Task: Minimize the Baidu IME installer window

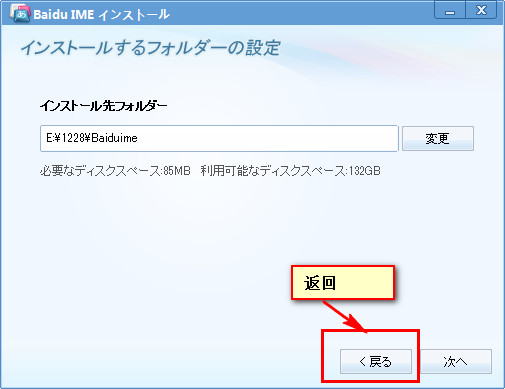Action: tap(450, 11)
